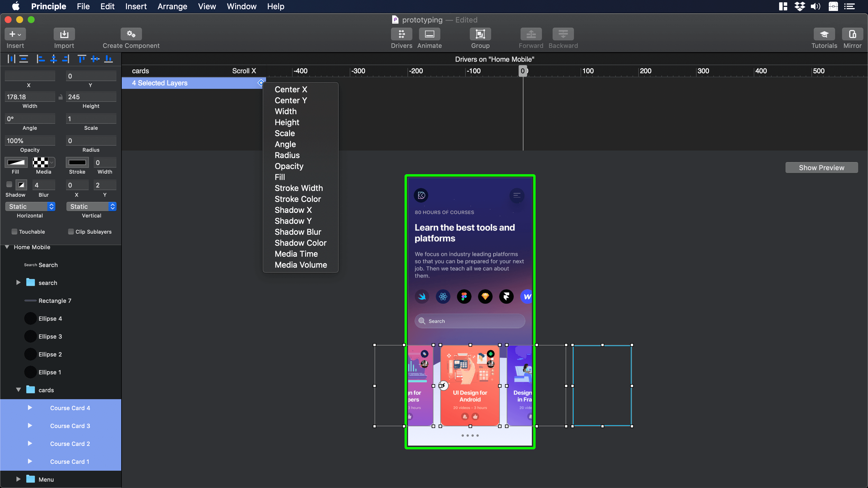Open the Horizontal Static dropdown
Viewport: 868px width, 488px height.
click(30, 207)
